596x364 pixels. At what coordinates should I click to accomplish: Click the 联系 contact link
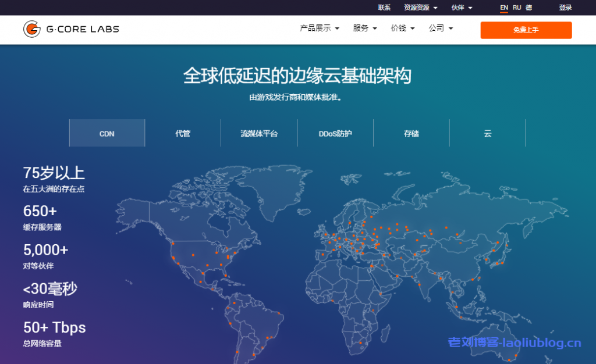pos(384,8)
